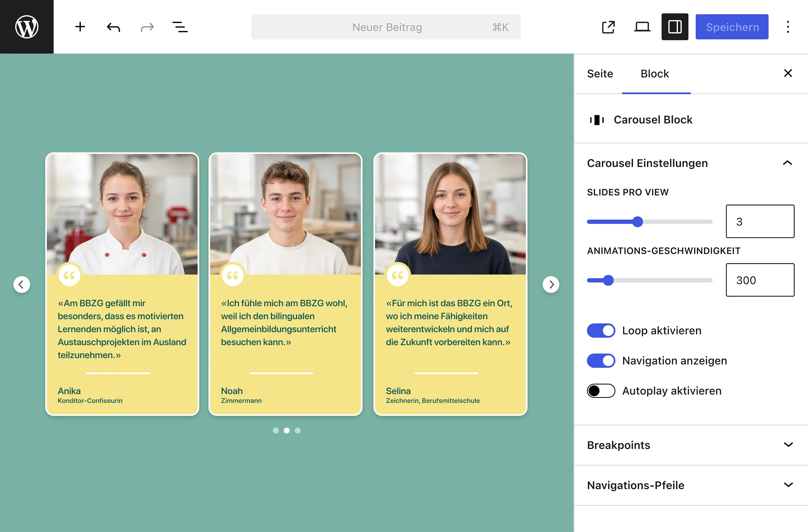Open the block inserter plus icon

pyautogui.click(x=80, y=27)
